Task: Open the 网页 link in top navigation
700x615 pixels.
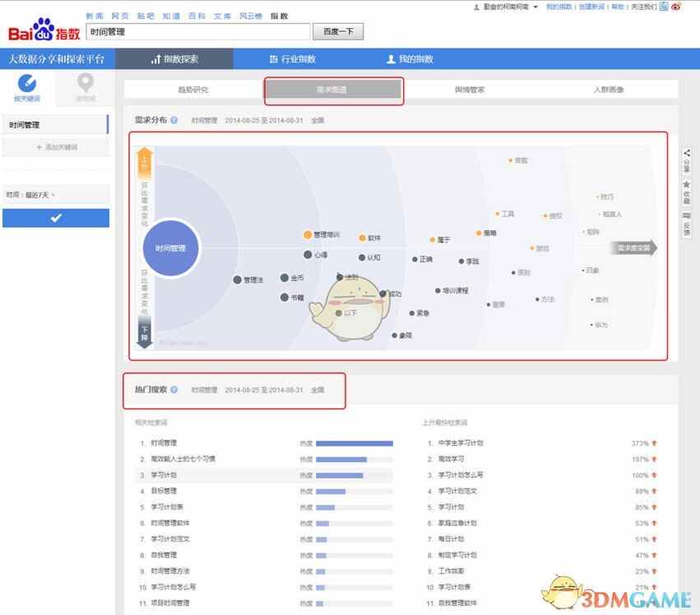Action: point(120,16)
